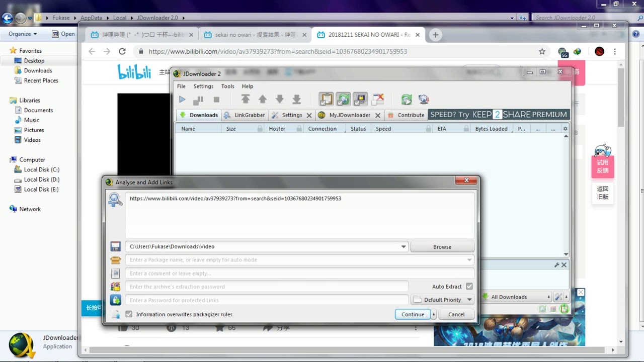Select Local Disk (D:) in Explorer
644x362 pixels.
(41, 179)
